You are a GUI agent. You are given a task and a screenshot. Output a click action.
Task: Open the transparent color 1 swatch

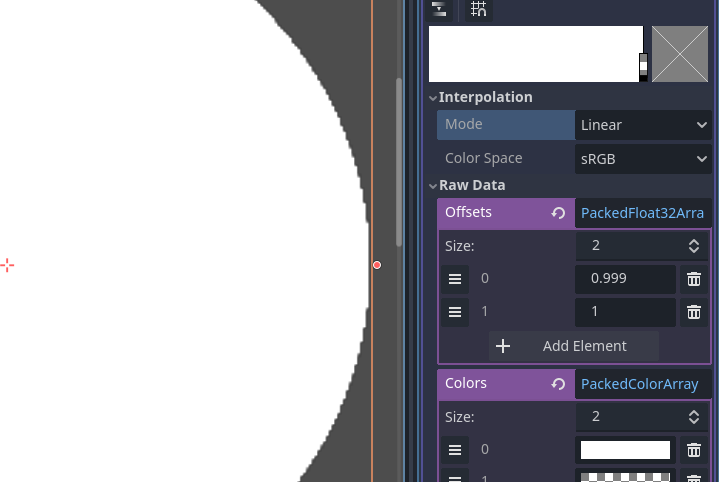(625, 478)
